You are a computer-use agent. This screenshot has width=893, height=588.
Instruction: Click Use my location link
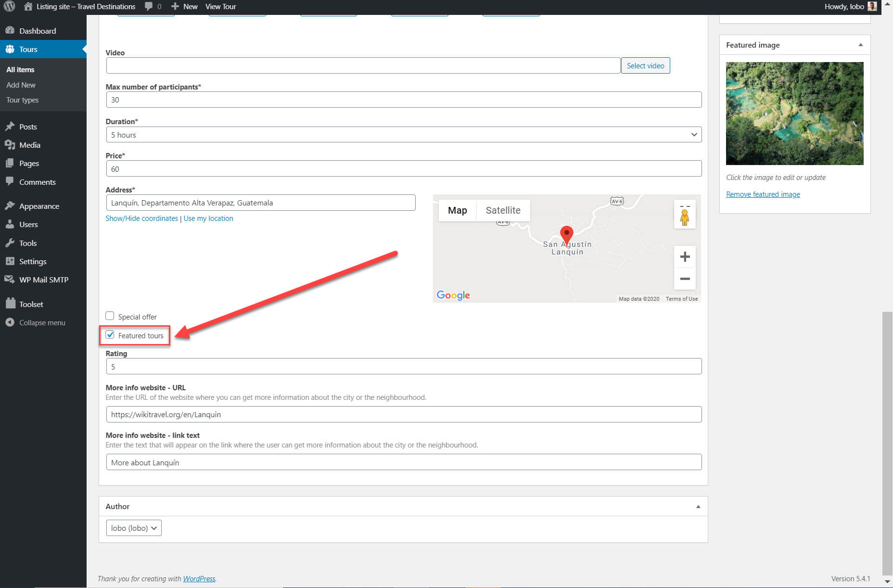click(208, 218)
